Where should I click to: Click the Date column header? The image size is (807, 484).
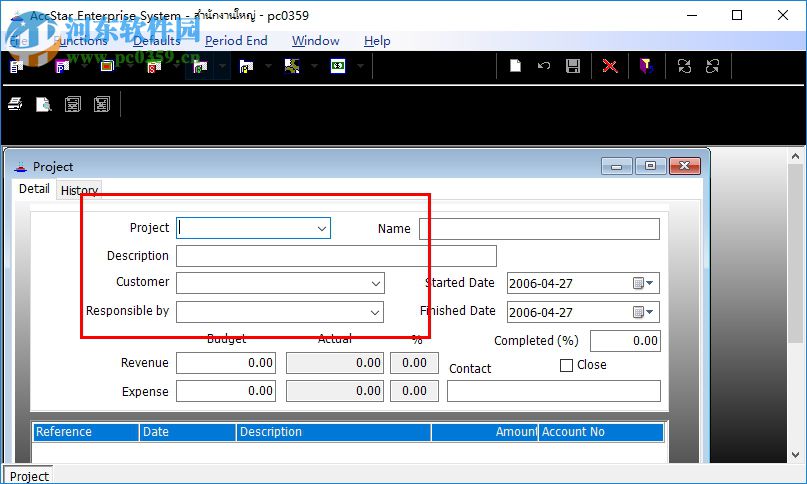point(188,432)
